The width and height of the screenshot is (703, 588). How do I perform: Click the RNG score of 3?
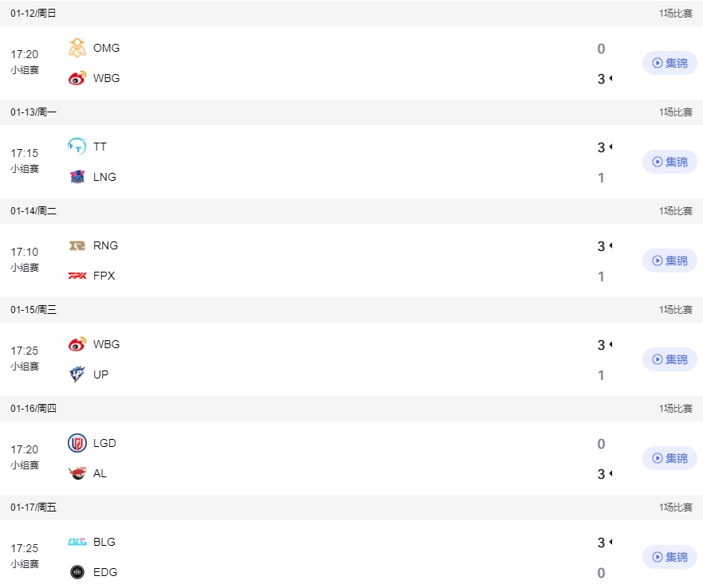601,246
